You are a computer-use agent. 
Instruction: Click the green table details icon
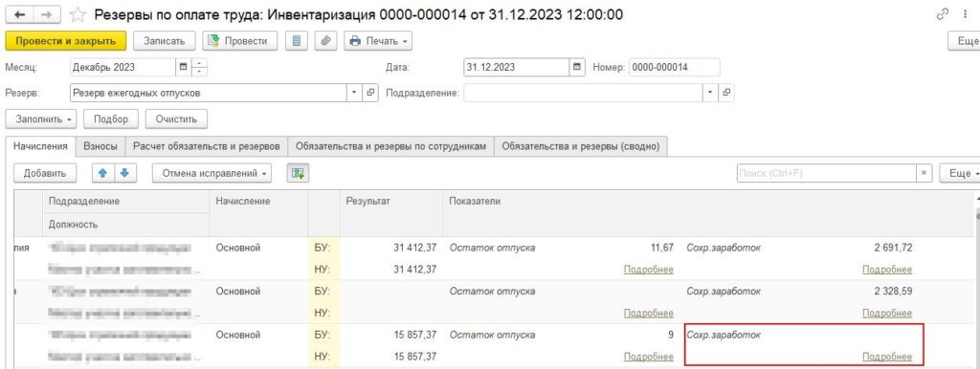[x=298, y=174]
